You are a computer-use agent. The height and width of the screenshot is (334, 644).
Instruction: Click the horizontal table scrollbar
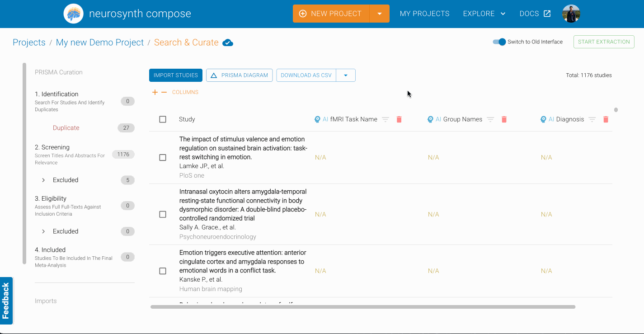(x=363, y=307)
